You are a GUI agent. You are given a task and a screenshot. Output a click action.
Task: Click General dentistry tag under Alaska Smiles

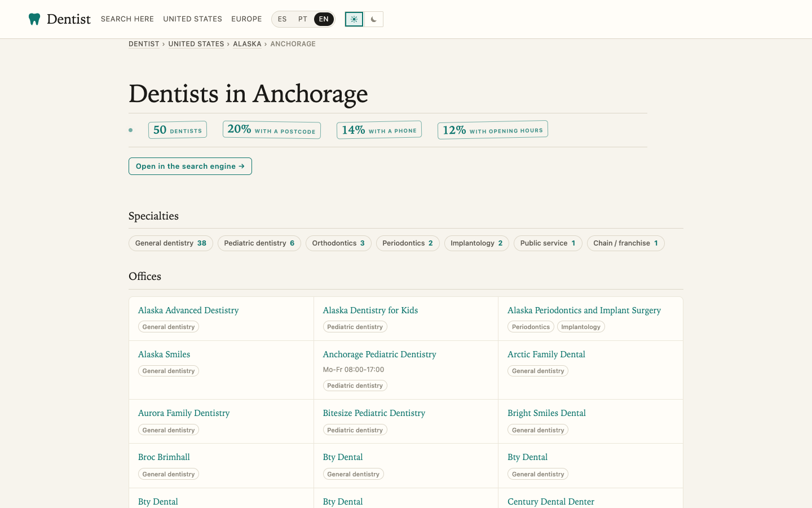pyautogui.click(x=169, y=371)
